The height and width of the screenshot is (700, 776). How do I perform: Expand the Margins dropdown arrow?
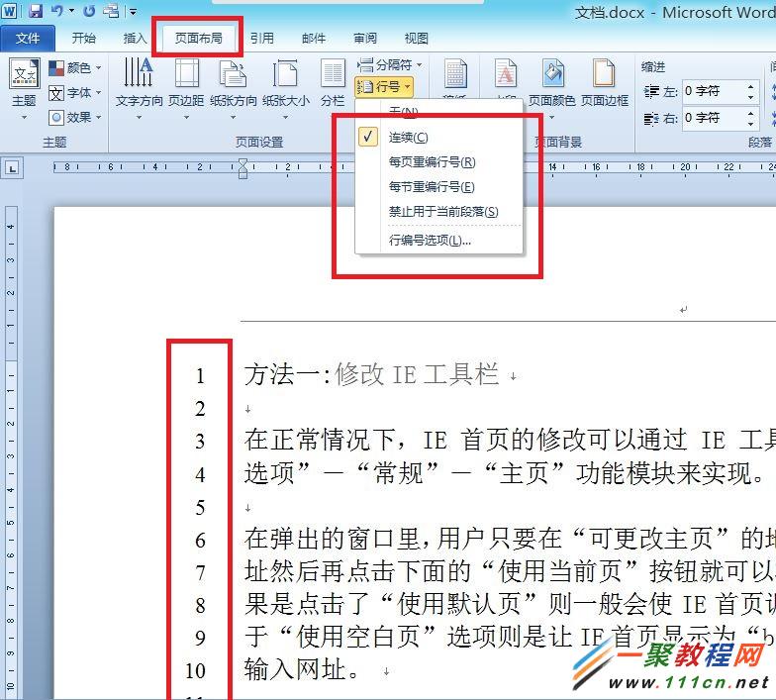[x=186, y=117]
